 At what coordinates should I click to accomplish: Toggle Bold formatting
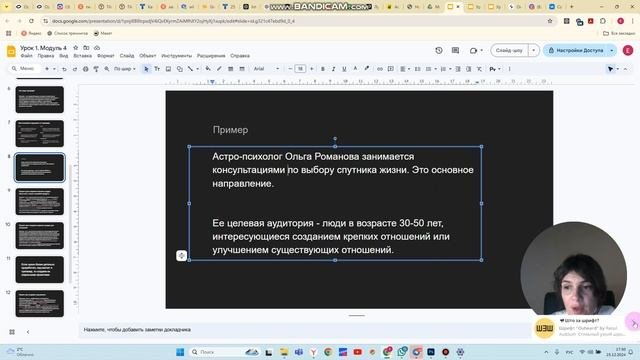click(x=322, y=69)
